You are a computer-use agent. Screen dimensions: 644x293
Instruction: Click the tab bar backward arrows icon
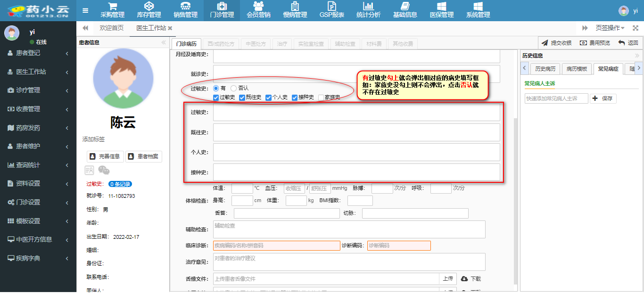click(x=85, y=28)
